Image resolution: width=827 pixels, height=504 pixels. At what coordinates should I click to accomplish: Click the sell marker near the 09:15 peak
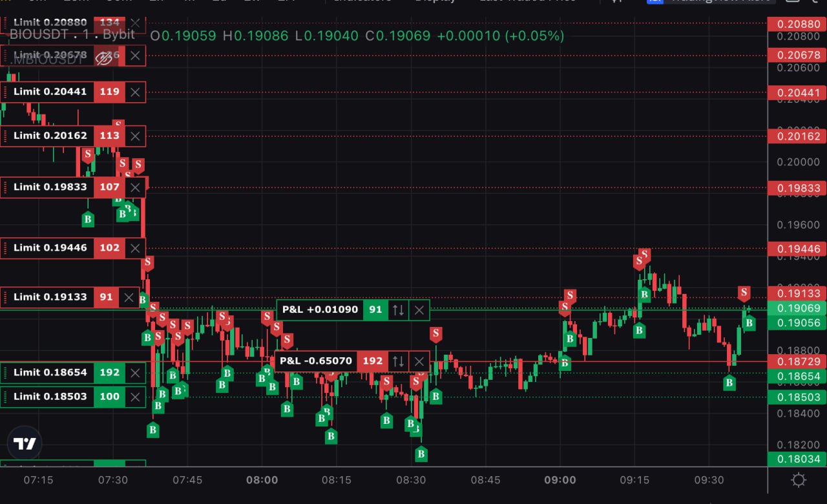point(644,255)
